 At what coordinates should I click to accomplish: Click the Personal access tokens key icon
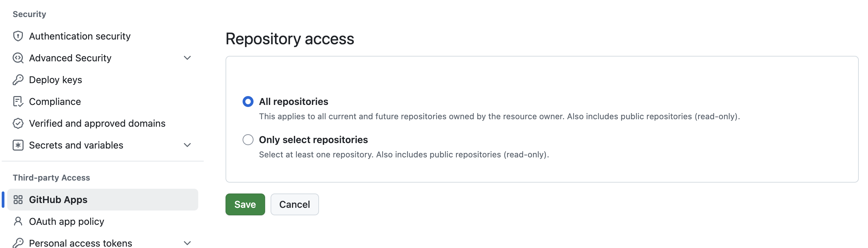(x=18, y=243)
